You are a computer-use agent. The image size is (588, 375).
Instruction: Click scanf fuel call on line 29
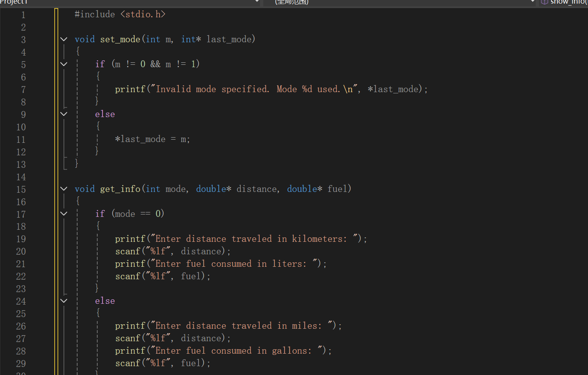[163, 363]
